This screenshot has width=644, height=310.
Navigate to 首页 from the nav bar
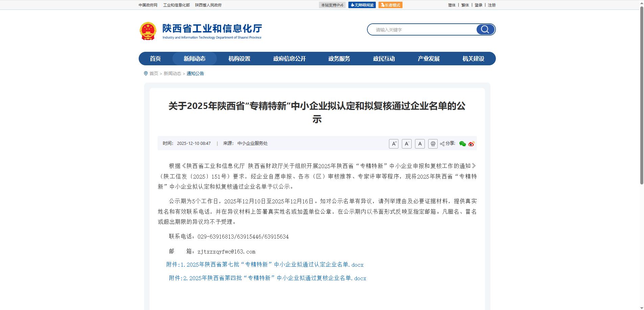point(155,59)
